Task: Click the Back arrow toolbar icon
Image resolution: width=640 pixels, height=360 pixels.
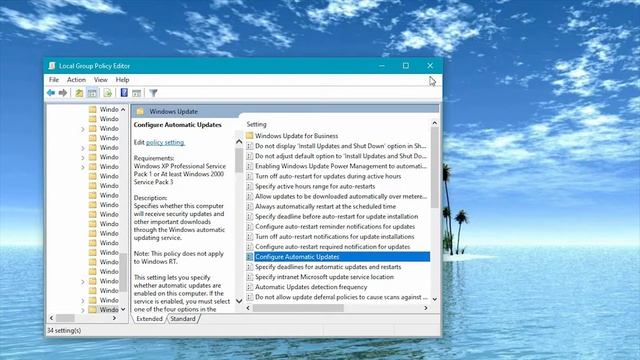Action: [51, 93]
